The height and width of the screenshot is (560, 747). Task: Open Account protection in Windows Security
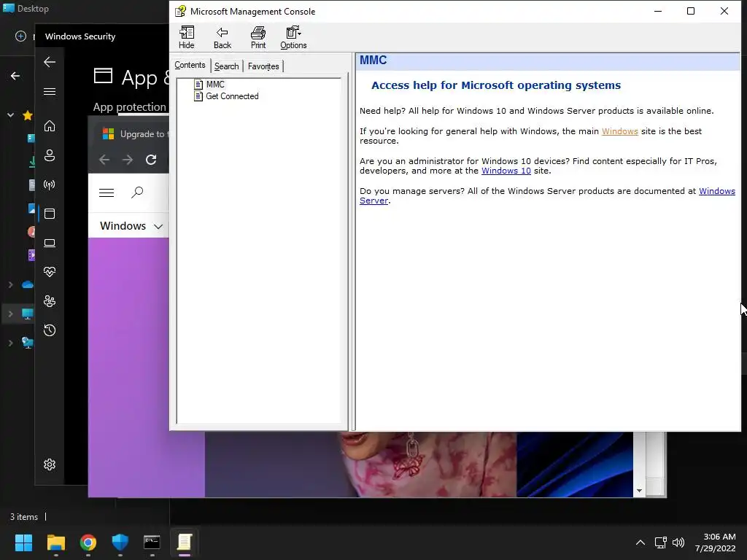pos(50,155)
